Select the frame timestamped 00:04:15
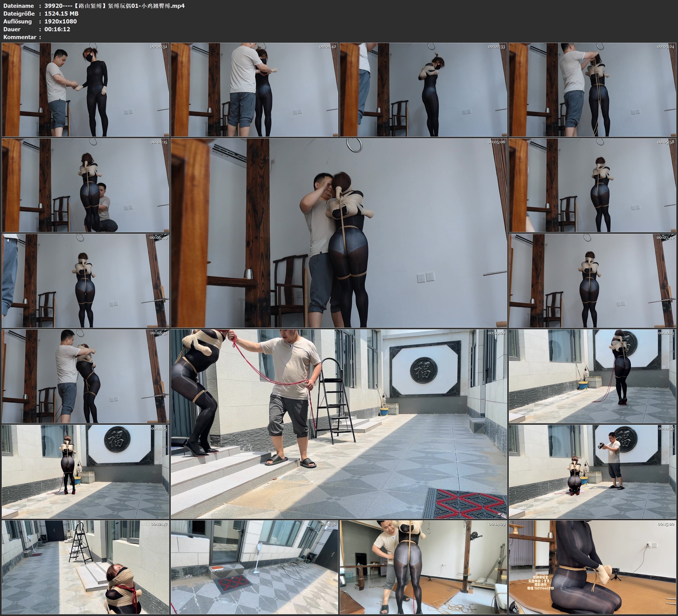 pos(85,185)
